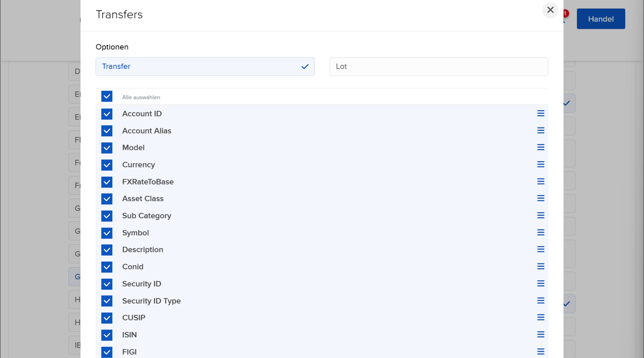Click the Account Alias field label
This screenshot has width=644, height=358.
[x=147, y=131]
